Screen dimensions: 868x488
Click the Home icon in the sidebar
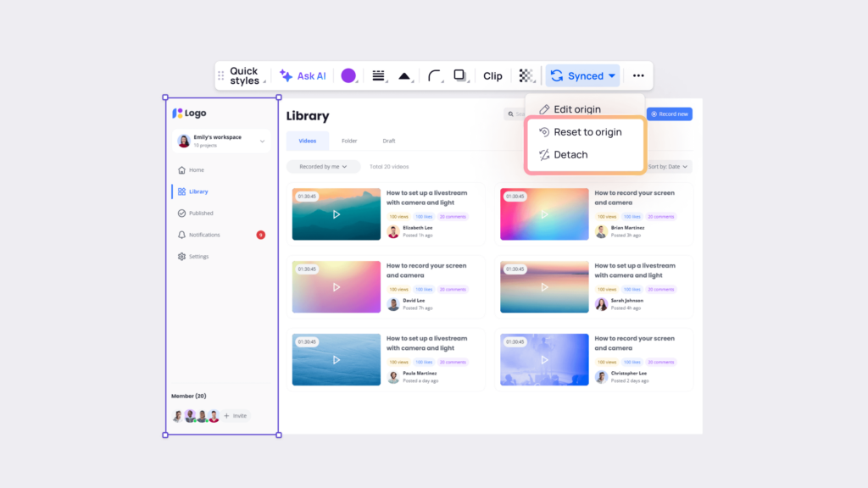click(181, 169)
